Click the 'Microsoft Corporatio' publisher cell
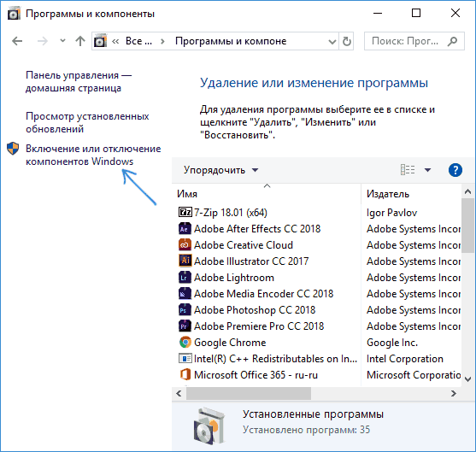Screen dimensions: 476x452 [414, 375]
